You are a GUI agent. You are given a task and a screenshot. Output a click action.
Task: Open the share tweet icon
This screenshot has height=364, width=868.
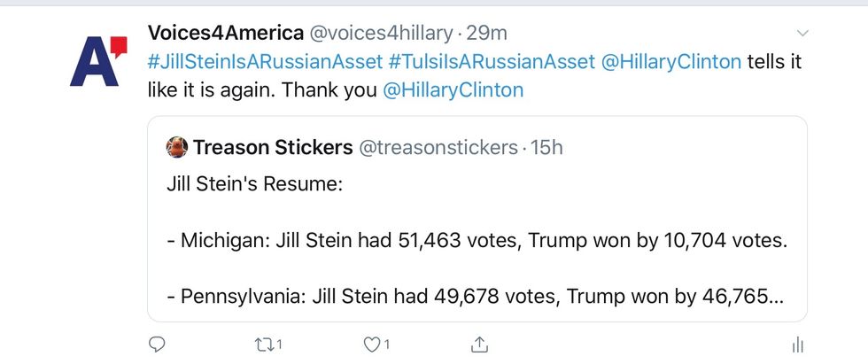(479, 343)
